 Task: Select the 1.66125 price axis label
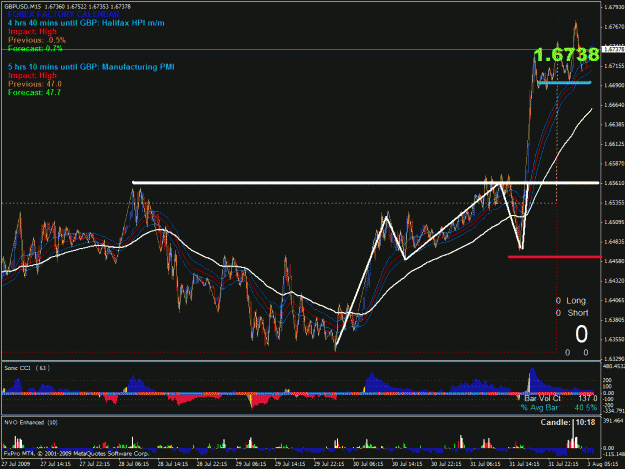[x=614, y=144]
